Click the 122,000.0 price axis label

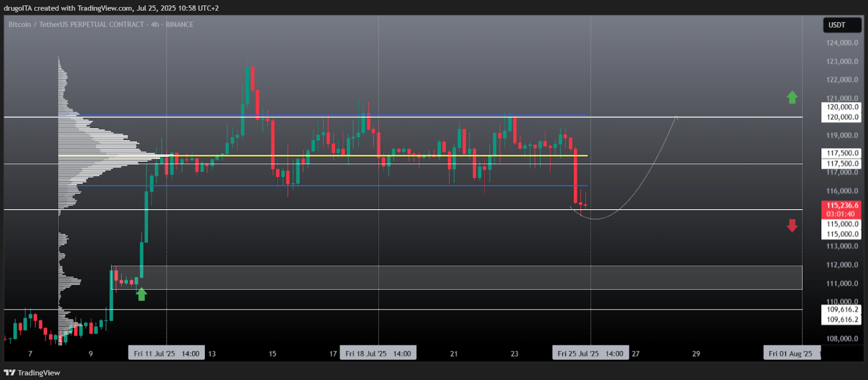[x=842, y=80]
